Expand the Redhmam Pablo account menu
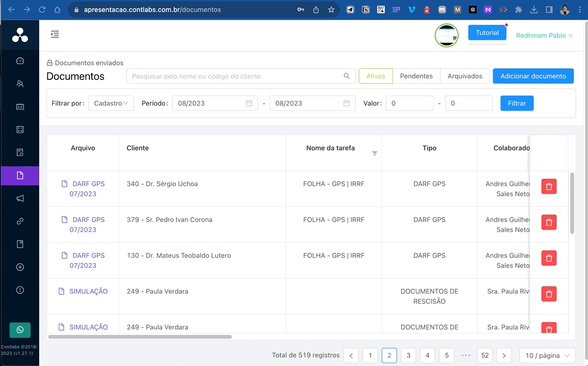Image resolution: width=588 pixels, height=366 pixels. (544, 35)
